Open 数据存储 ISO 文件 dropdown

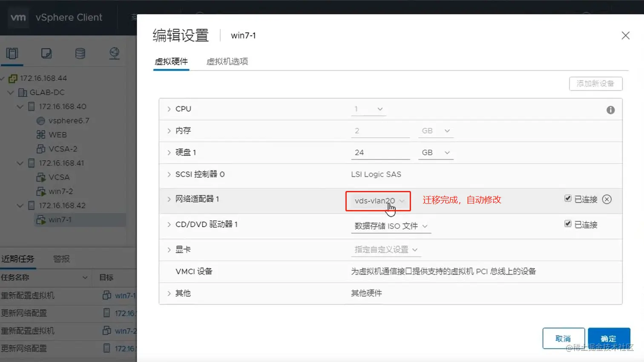click(x=391, y=226)
